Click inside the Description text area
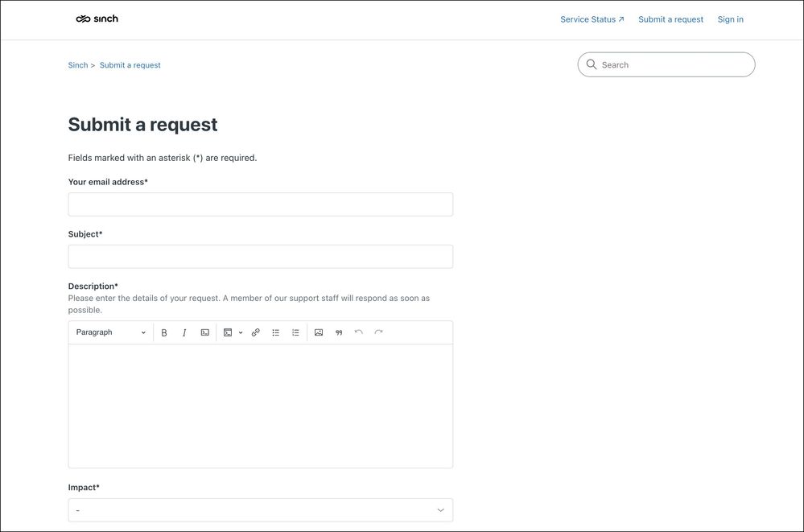The image size is (804, 532). click(x=261, y=406)
